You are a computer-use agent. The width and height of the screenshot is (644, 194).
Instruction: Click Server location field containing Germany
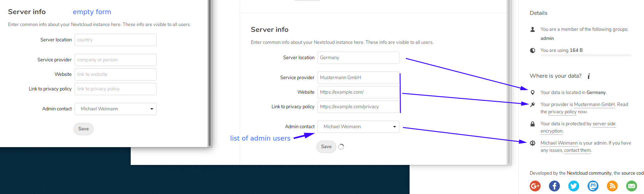tap(358, 58)
